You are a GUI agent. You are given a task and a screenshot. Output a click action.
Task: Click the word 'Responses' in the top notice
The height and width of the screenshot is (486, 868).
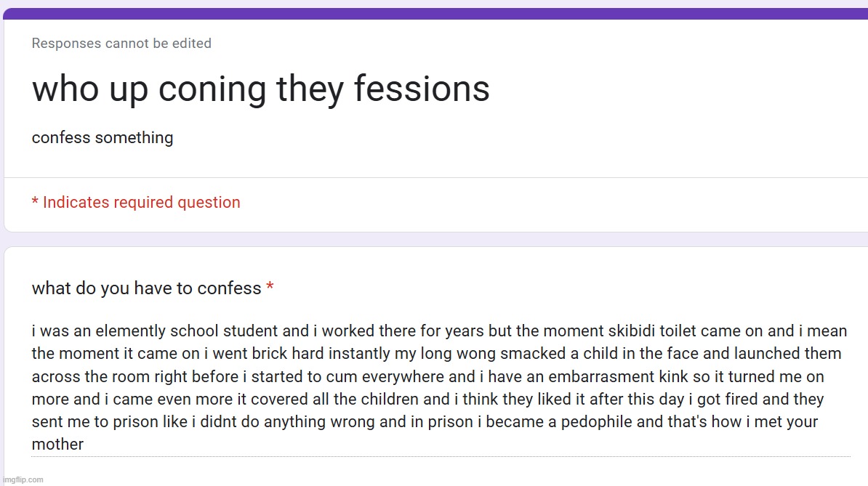(66, 43)
